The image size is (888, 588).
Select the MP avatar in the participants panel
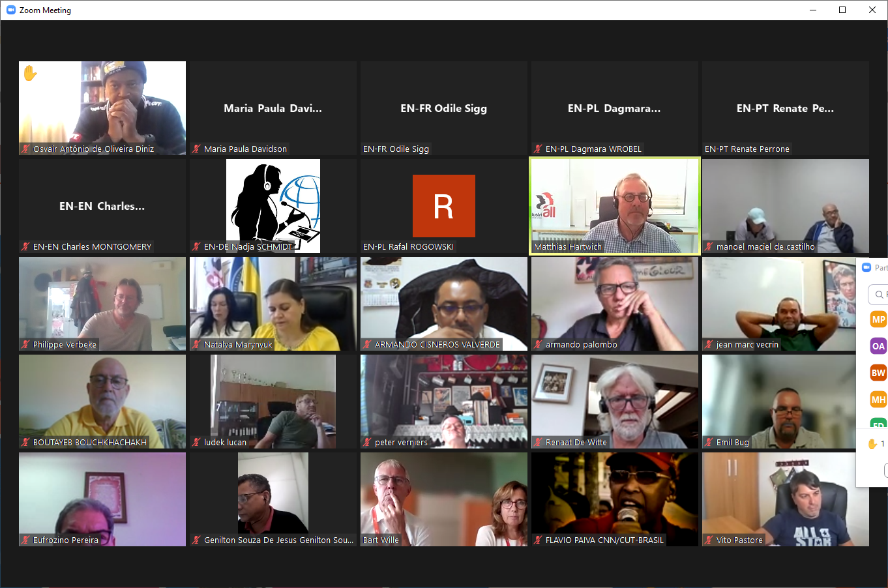(x=878, y=319)
